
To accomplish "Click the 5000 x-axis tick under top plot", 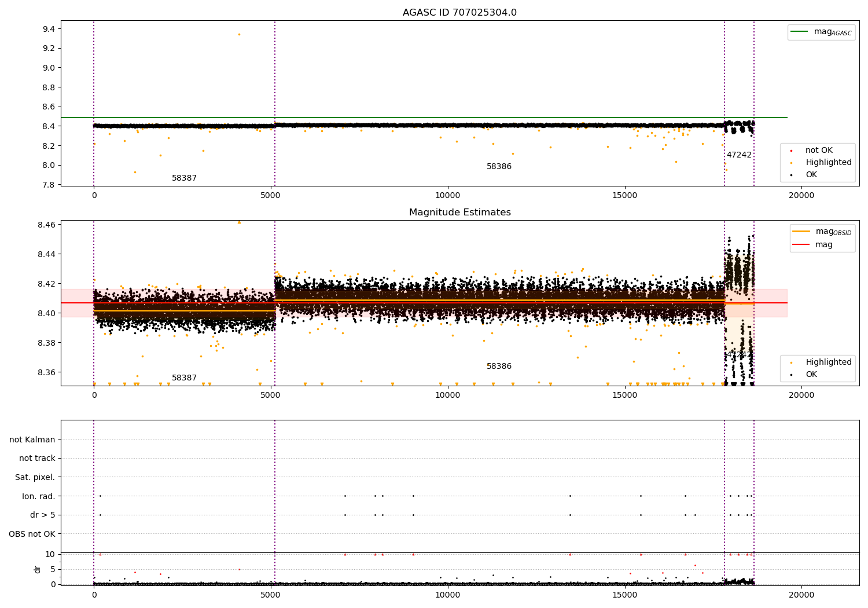I will pyautogui.click(x=271, y=196).
